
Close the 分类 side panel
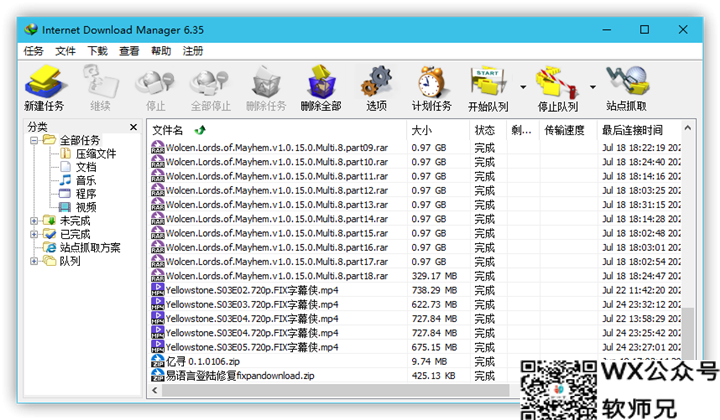coord(134,127)
